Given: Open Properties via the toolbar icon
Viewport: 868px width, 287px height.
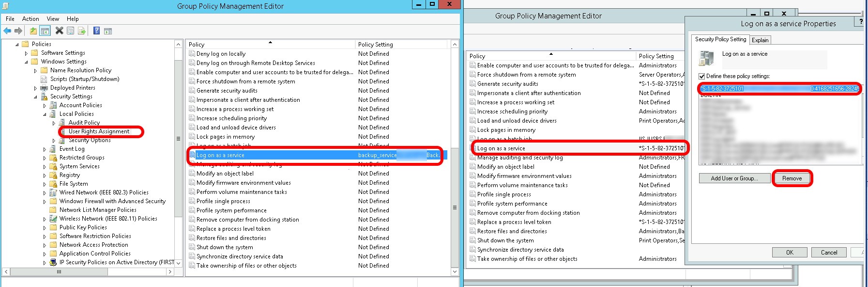Looking at the screenshot, I should coord(70,31).
